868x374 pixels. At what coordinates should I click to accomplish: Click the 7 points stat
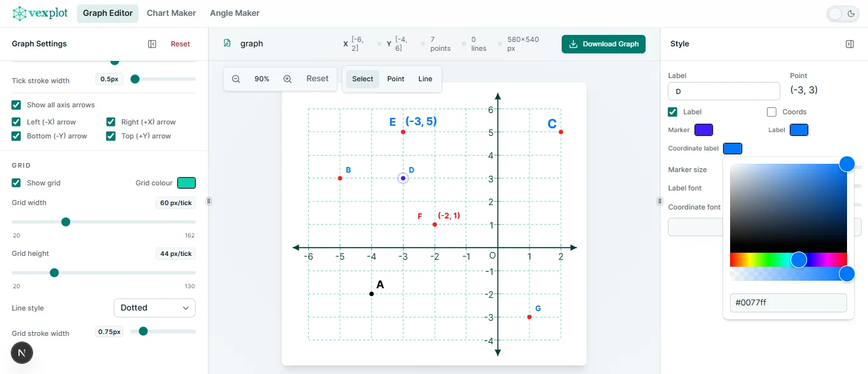click(440, 44)
